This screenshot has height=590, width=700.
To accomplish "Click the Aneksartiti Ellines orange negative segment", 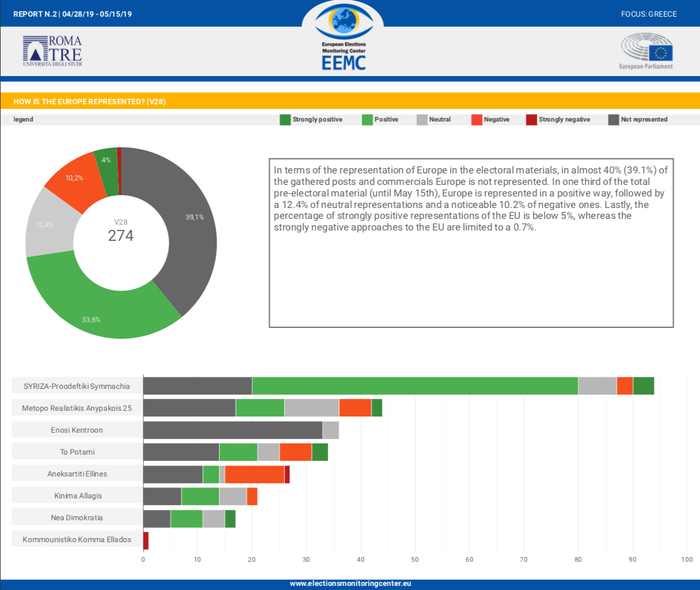I will pos(254,474).
